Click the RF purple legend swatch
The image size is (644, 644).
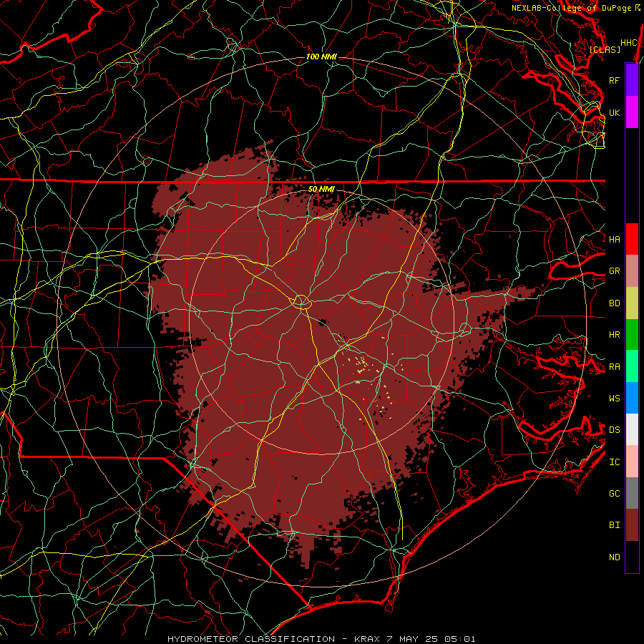pyautogui.click(x=632, y=80)
